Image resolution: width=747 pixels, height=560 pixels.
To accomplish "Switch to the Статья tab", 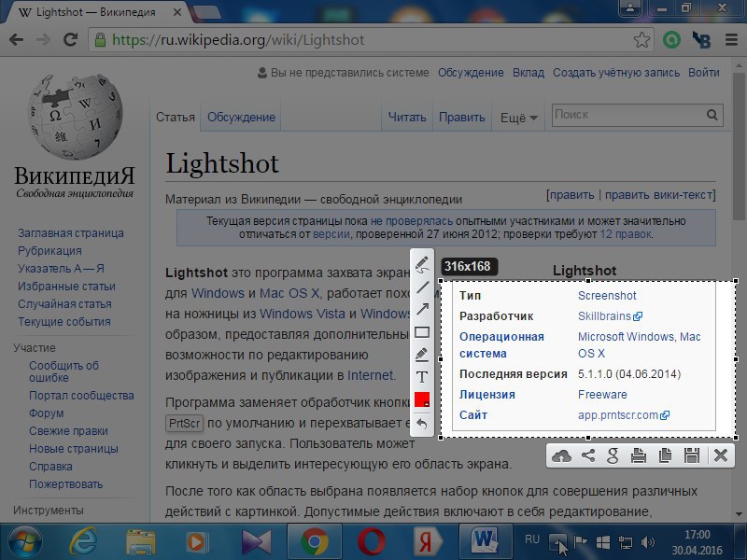I will (x=176, y=118).
